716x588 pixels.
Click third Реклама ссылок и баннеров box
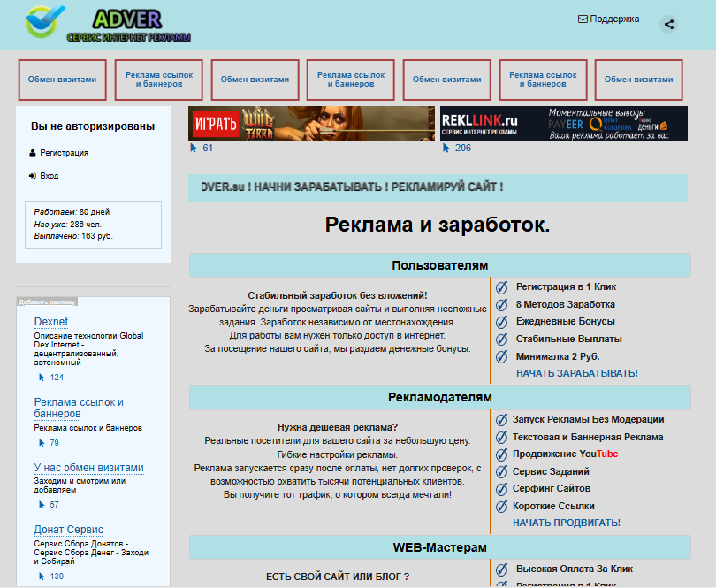tap(543, 80)
